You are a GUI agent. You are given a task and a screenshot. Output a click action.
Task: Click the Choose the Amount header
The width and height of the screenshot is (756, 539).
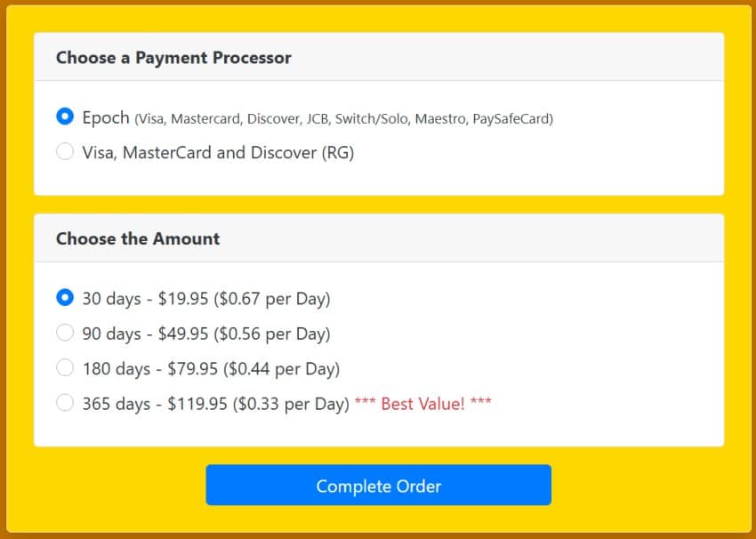137,238
